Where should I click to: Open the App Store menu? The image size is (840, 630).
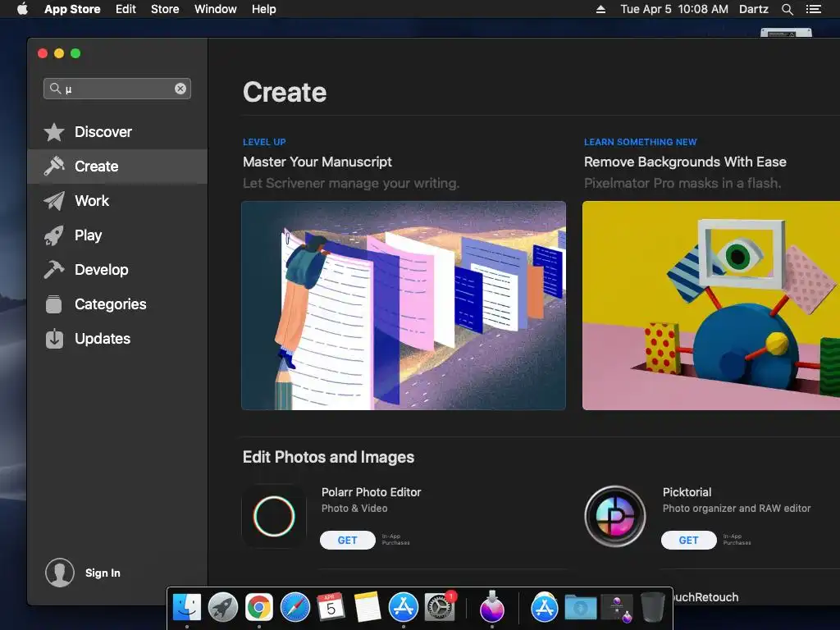[72, 9]
